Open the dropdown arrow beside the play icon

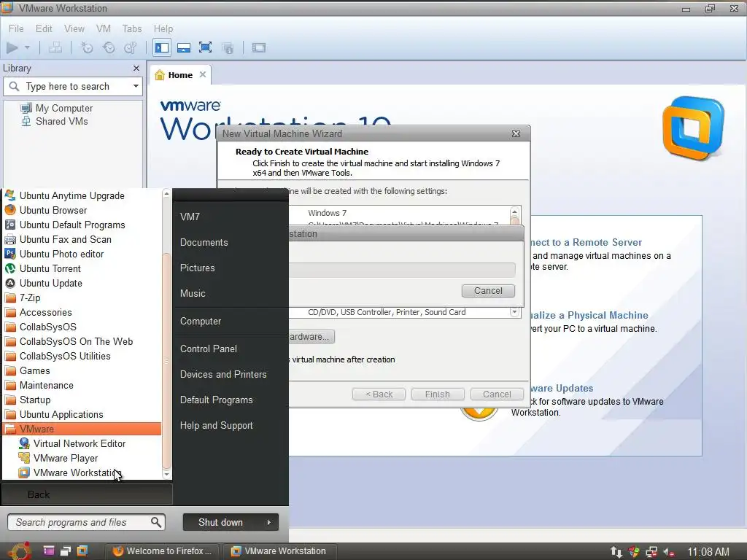(27, 47)
